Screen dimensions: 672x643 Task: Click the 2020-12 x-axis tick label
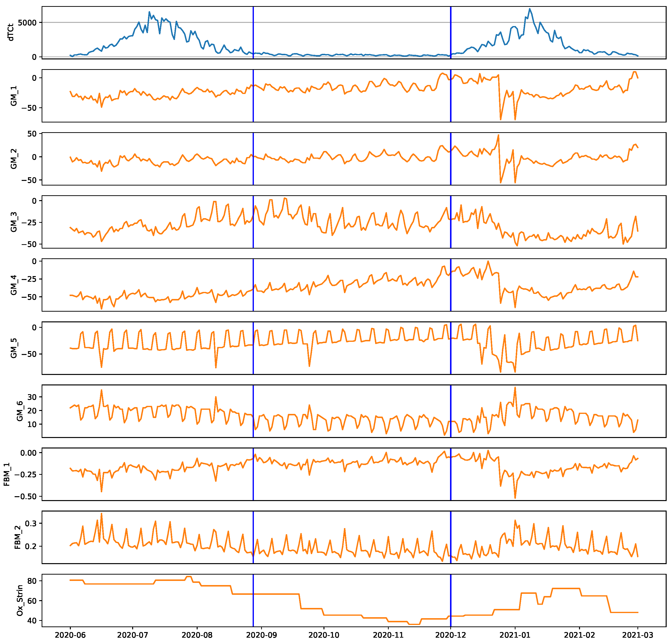(450, 635)
